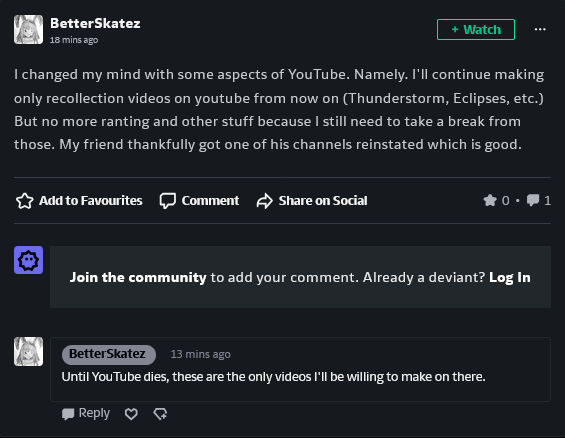The height and width of the screenshot is (438, 565).
Task: Click the Add to Favourites text label
Action: 91,201
